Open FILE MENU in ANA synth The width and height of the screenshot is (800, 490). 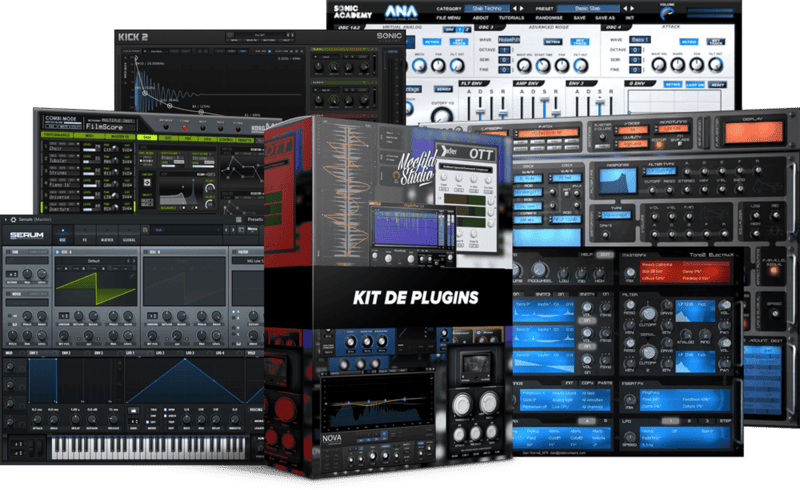pos(448,18)
